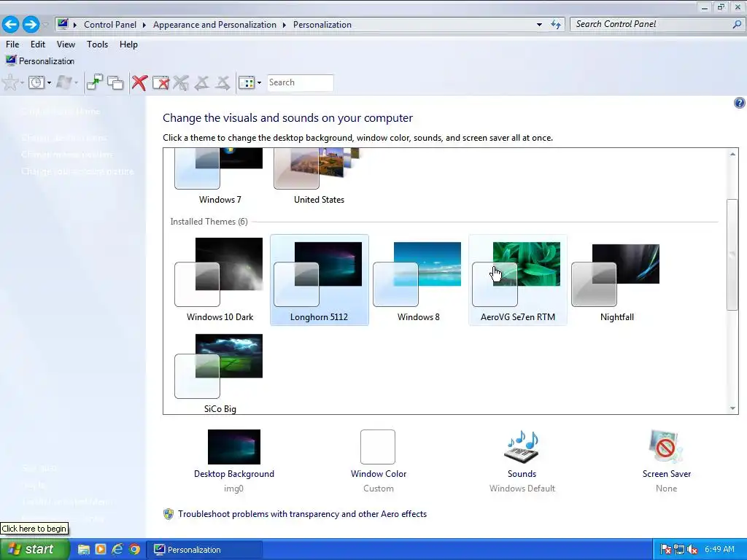Click the Personalization icon in the address bar
The image size is (747, 560).
pyautogui.click(x=63, y=24)
